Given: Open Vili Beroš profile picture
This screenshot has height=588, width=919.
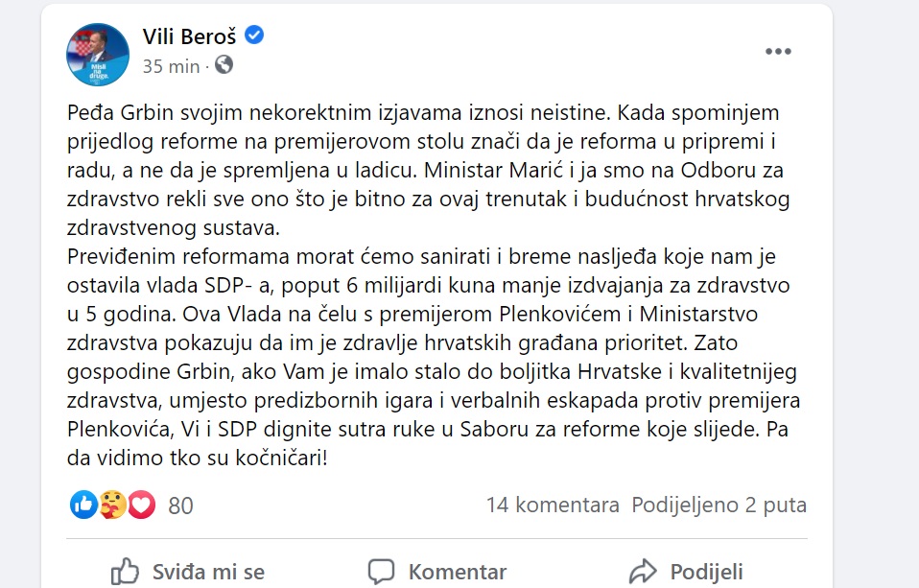Looking at the screenshot, I should (97, 54).
